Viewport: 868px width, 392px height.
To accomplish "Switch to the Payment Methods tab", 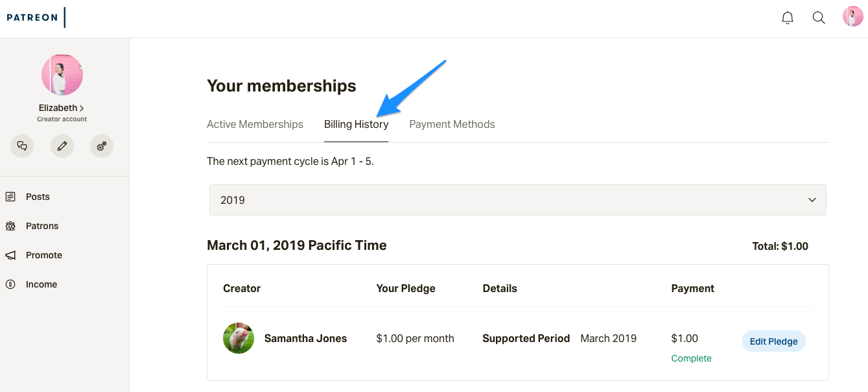I will (452, 124).
